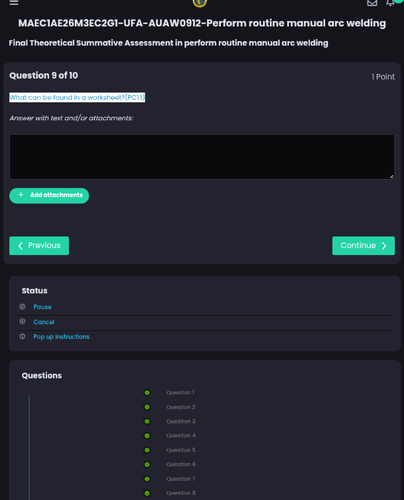
Task: Click the 'Question 9 of 10' heading
Action: [x=44, y=76]
